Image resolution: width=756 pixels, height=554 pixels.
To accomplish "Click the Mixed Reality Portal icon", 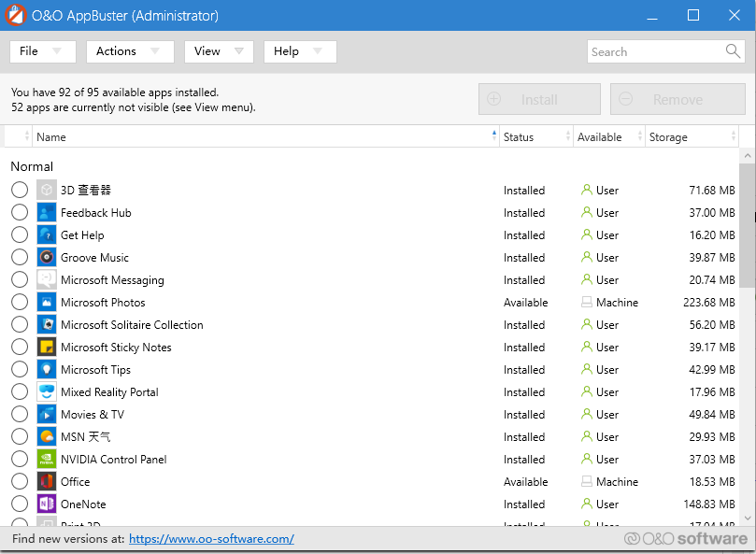I will (x=47, y=392).
